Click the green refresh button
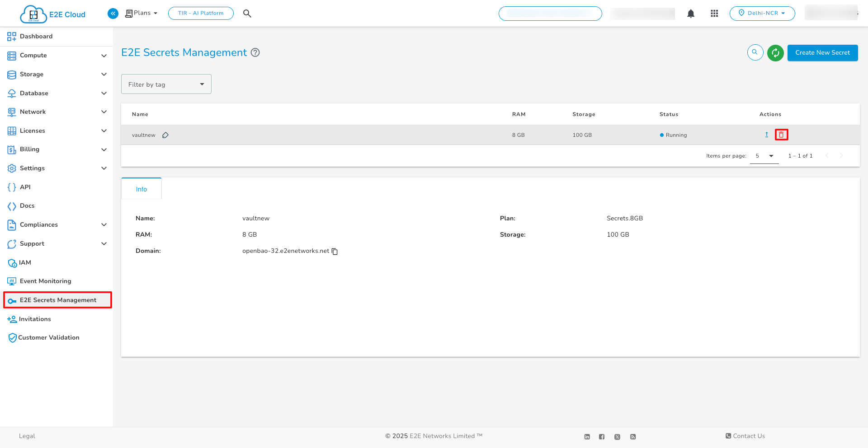 [775, 53]
